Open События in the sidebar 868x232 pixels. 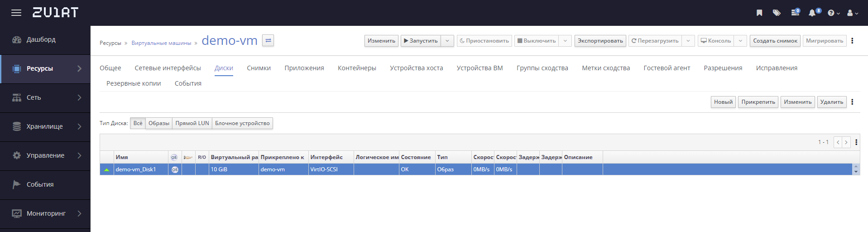tap(45, 185)
